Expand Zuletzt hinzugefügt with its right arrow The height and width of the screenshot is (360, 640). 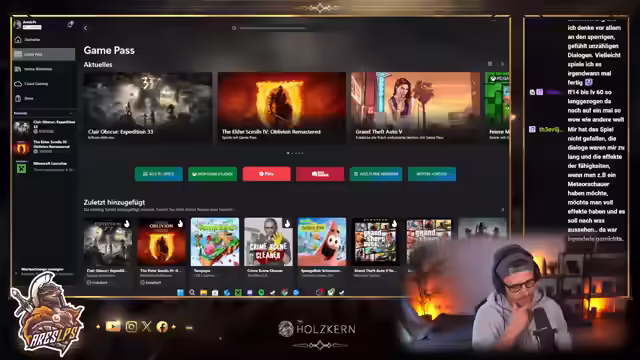502,210
